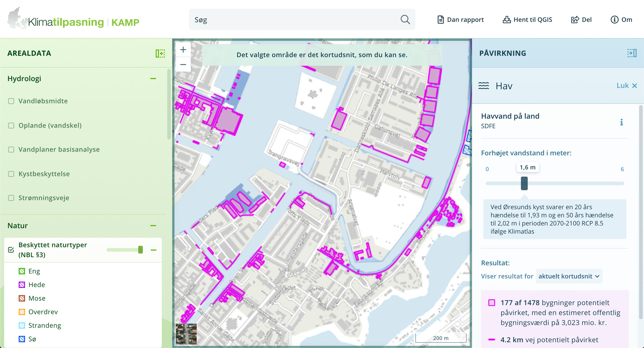
Task: Collapse the Natur section
Action: coord(153,226)
